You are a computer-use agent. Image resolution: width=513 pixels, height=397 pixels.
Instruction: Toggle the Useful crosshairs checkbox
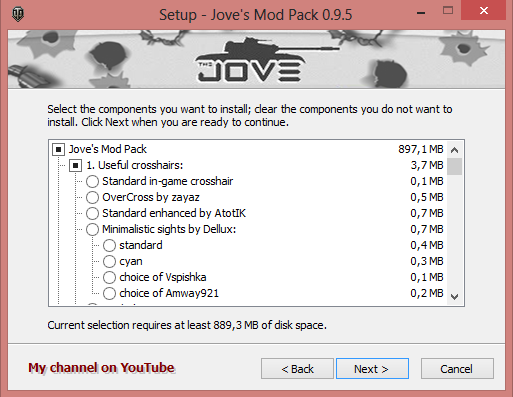[75, 165]
